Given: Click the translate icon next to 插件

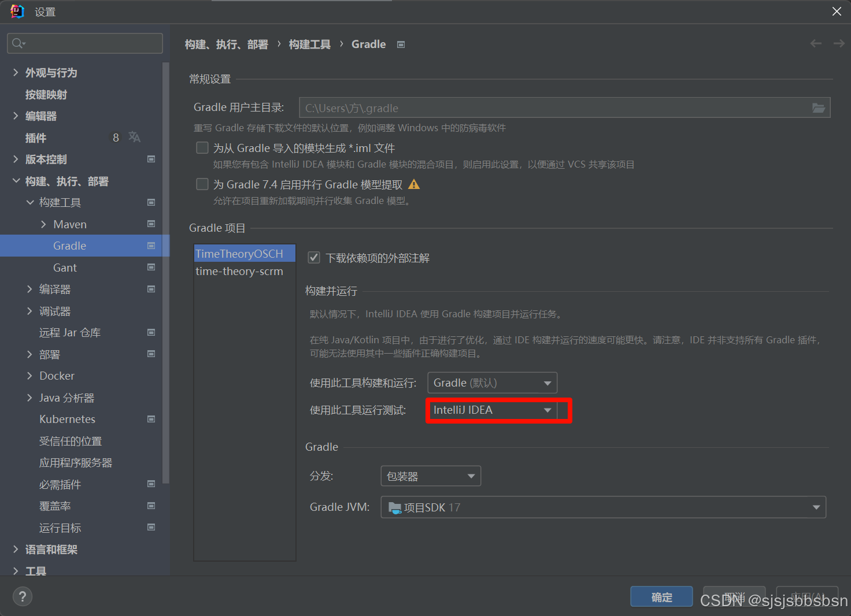Looking at the screenshot, I should tap(134, 137).
